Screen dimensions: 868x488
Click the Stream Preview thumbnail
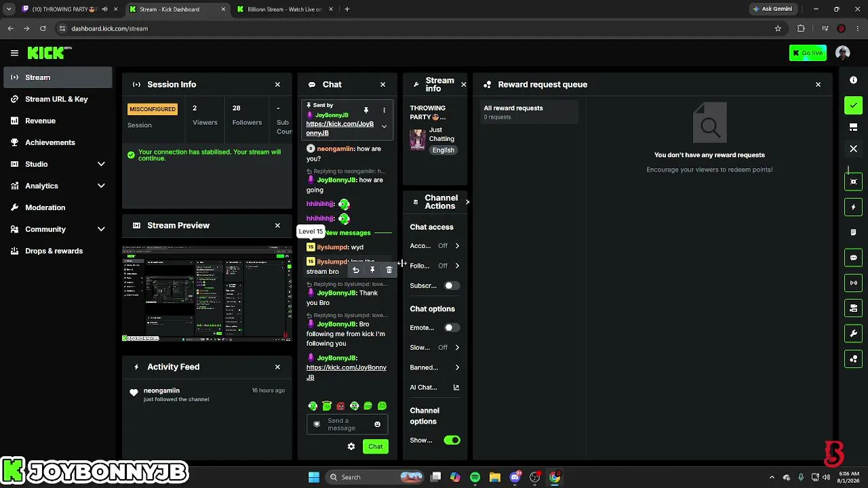207,293
